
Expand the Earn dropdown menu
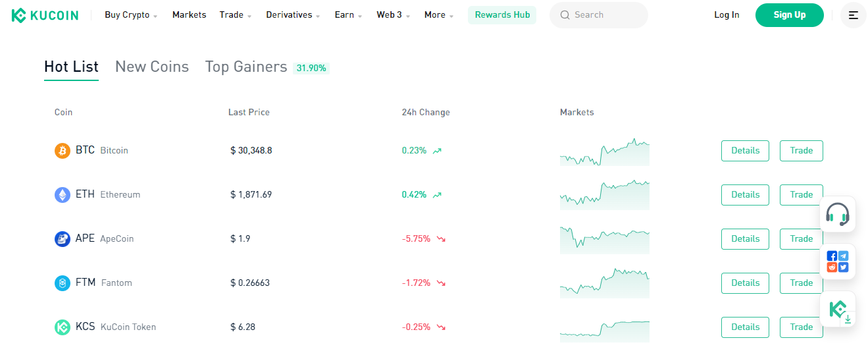coord(349,15)
